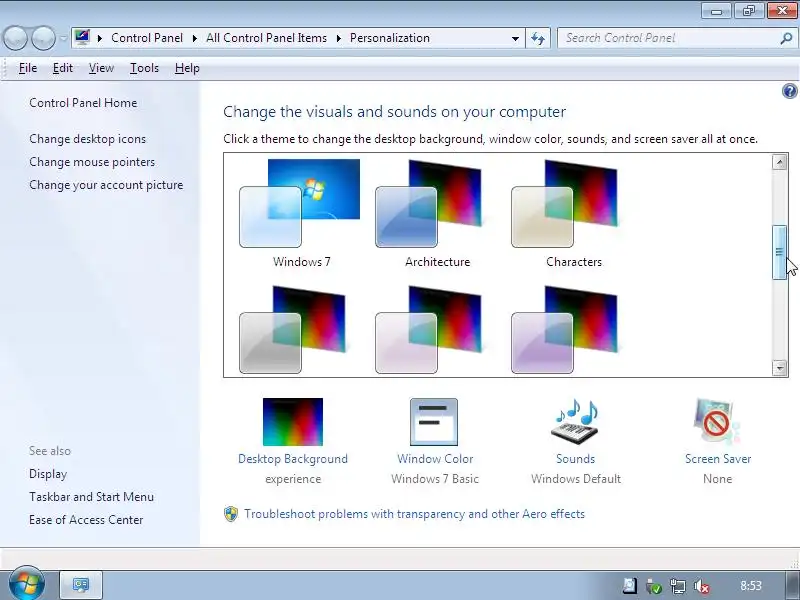Select the Architecture theme thumbnail
800x600 pixels.
pyautogui.click(x=429, y=204)
